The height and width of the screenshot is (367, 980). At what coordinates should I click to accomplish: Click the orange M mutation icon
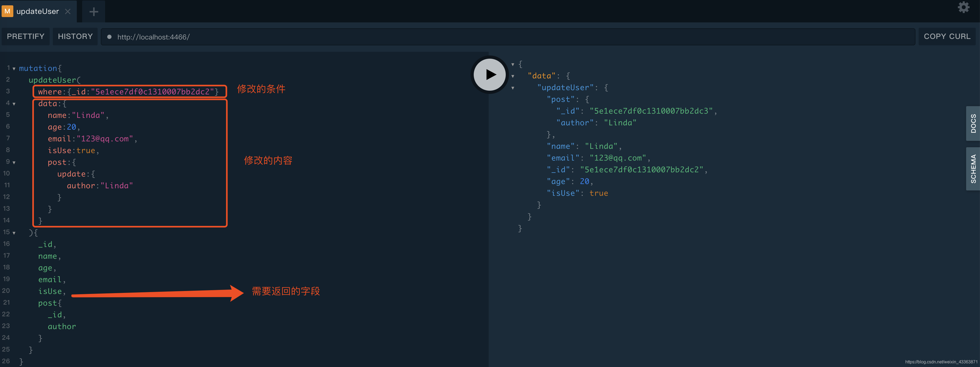click(7, 11)
